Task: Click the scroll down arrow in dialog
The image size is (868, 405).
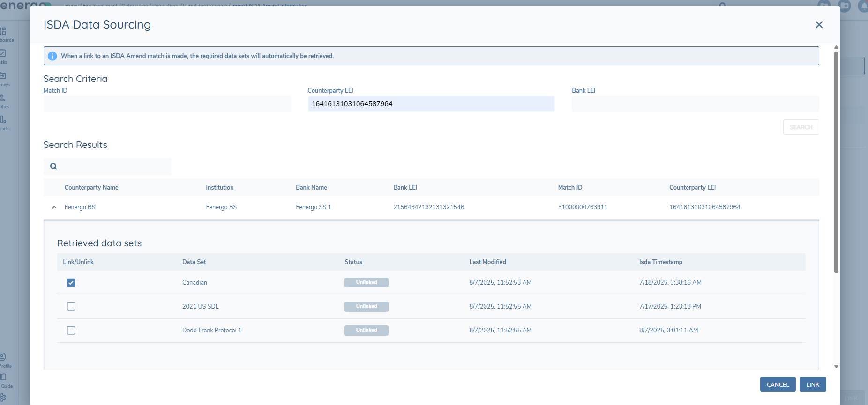Action: click(x=836, y=367)
